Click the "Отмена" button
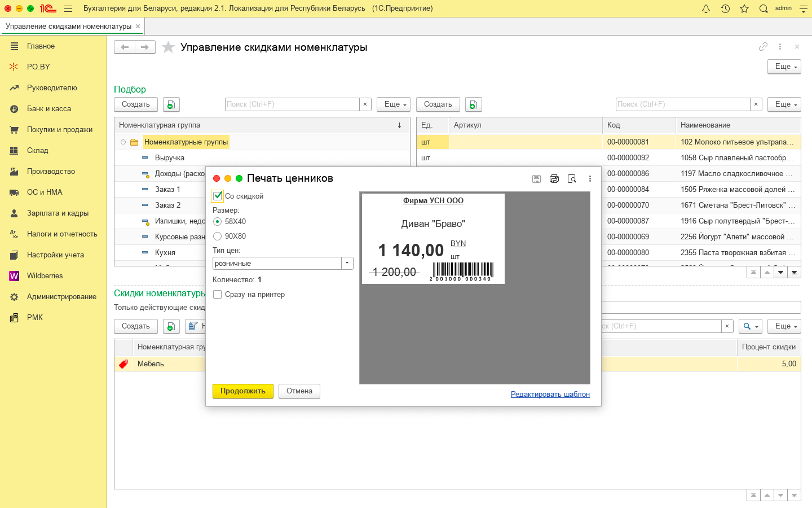 [299, 391]
